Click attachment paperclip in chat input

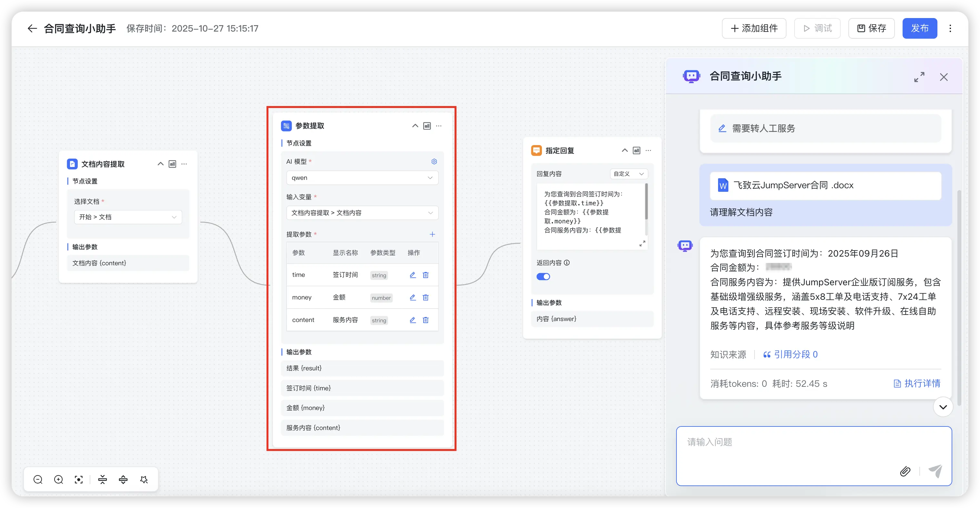tap(905, 472)
